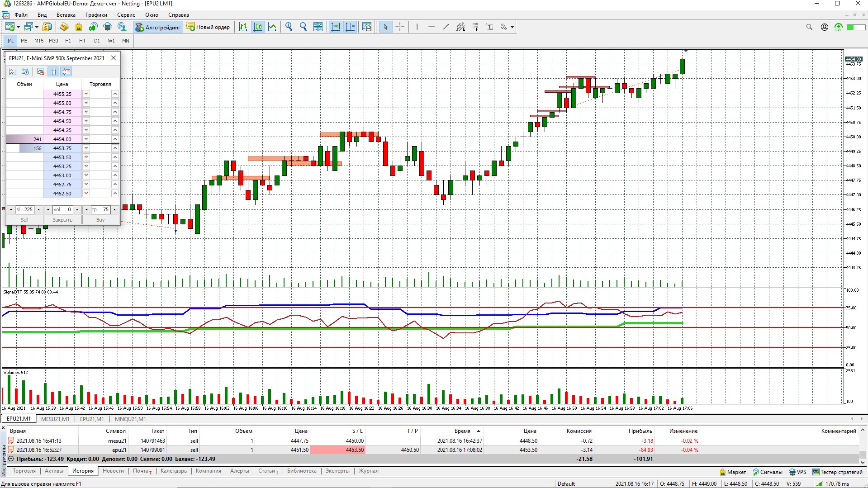Collapse the history summary row with Прибыль
Viewport: 868px width, 488px height.
[11, 459]
